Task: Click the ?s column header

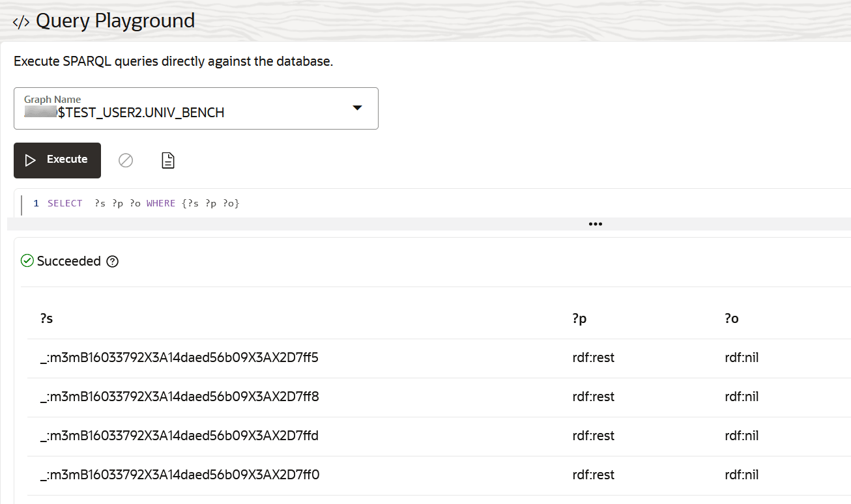Action: pyautogui.click(x=46, y=318)
